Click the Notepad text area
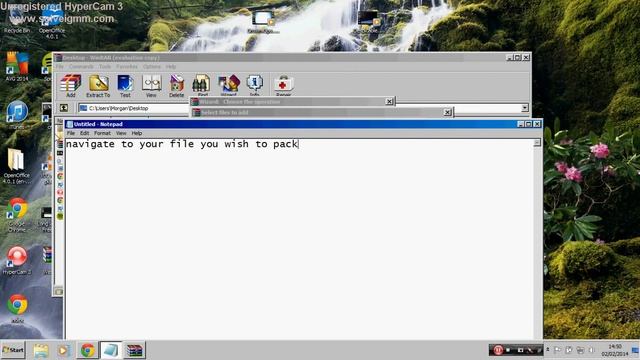640x360 pixels. pyautogui.click(x=299, y=239)
